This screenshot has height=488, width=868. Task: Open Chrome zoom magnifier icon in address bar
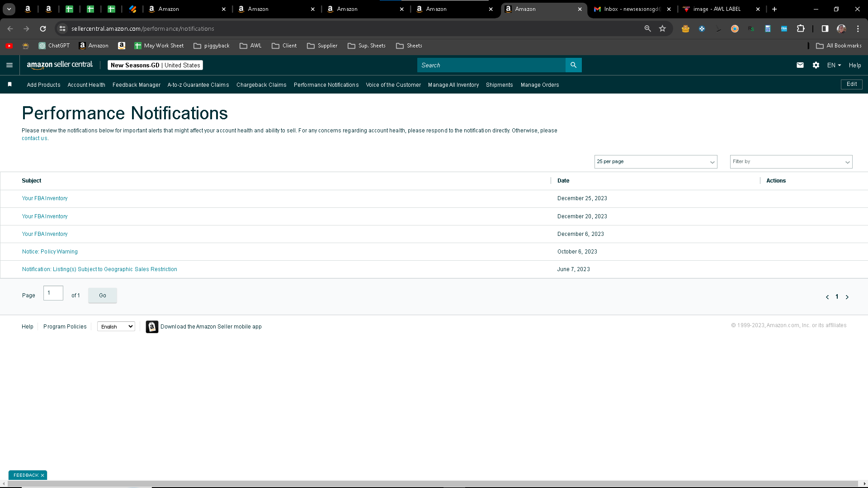647,28
